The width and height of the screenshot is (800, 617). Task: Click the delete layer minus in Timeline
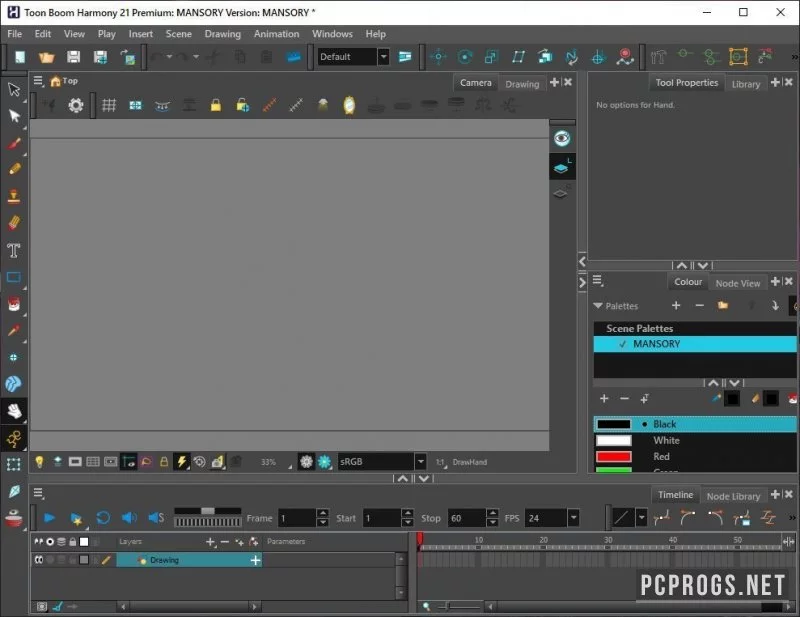(x=224, y=541)
